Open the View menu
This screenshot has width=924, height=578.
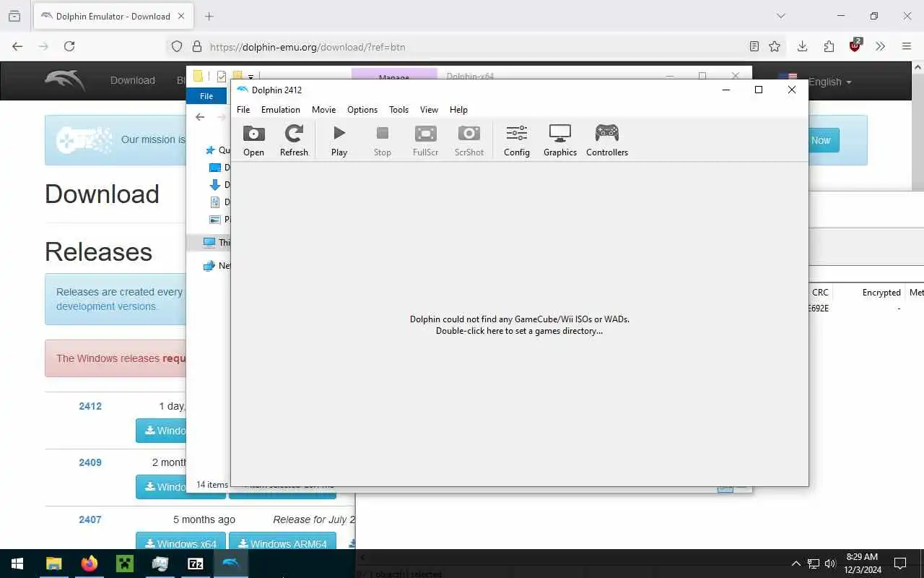(x=429, y=110)
